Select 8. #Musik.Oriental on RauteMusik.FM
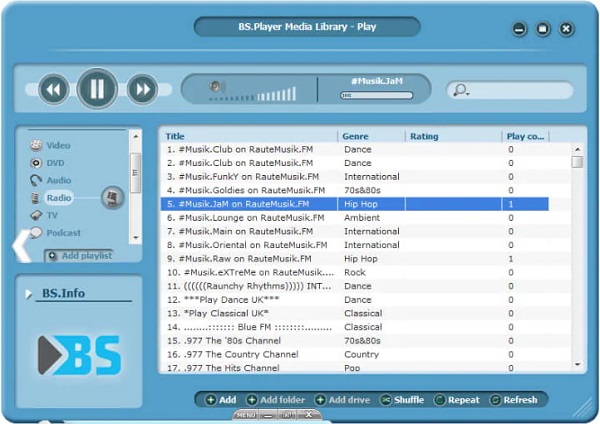 (354, 245)
